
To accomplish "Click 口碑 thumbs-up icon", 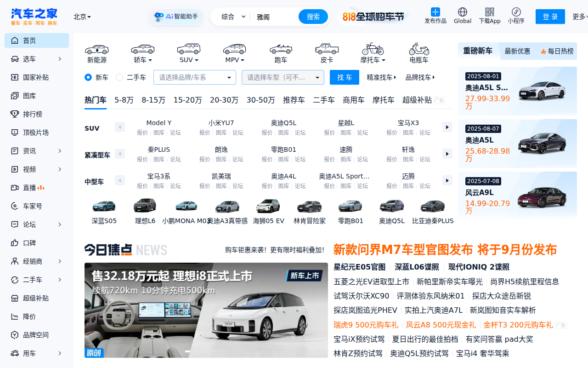I will click(x=15, y=243).
